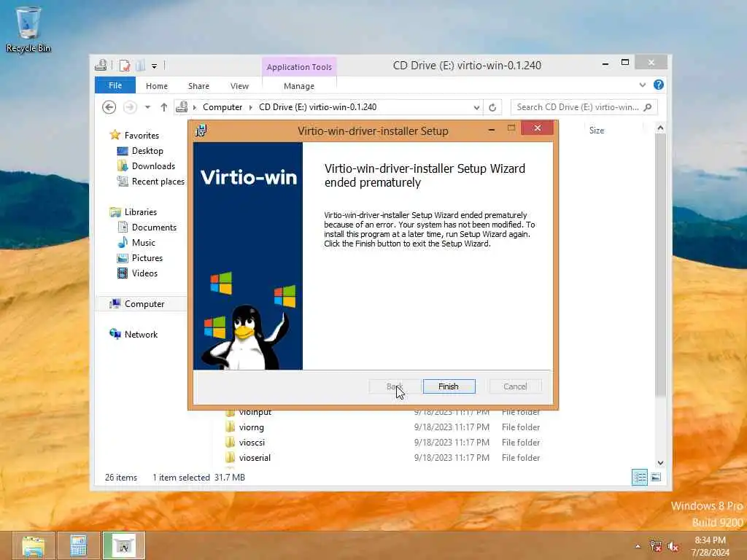The width and height of the screenshot is (747, 560).
Task: Click the vioscsi folder icon
Action: 230,442
